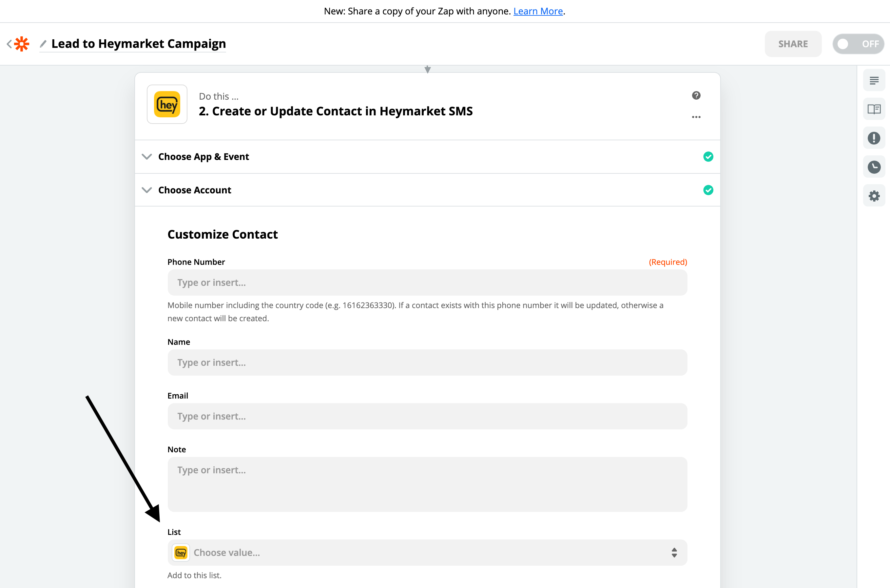Edit the Zap title Lead to Heymarket Campaign
The image size is (890, 588).
(x=139, y=44)
